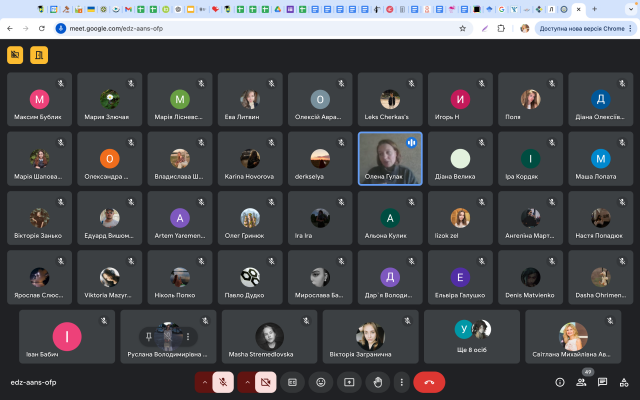Image resolution: width=640 pixels, height=400 pixels.
Task: Open three-dot options on Руслана tile
Action: click(x=188, y=337)
